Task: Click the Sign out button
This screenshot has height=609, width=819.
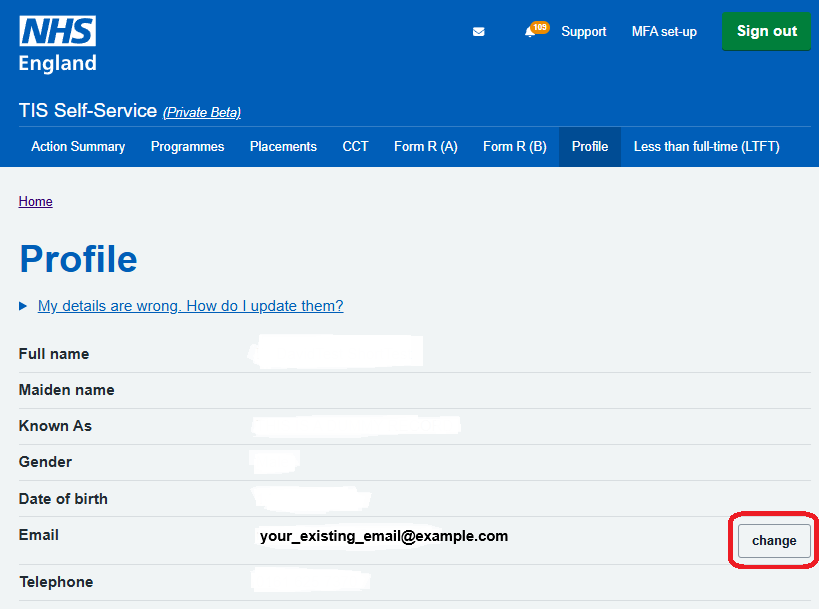Action: point(766,31)
